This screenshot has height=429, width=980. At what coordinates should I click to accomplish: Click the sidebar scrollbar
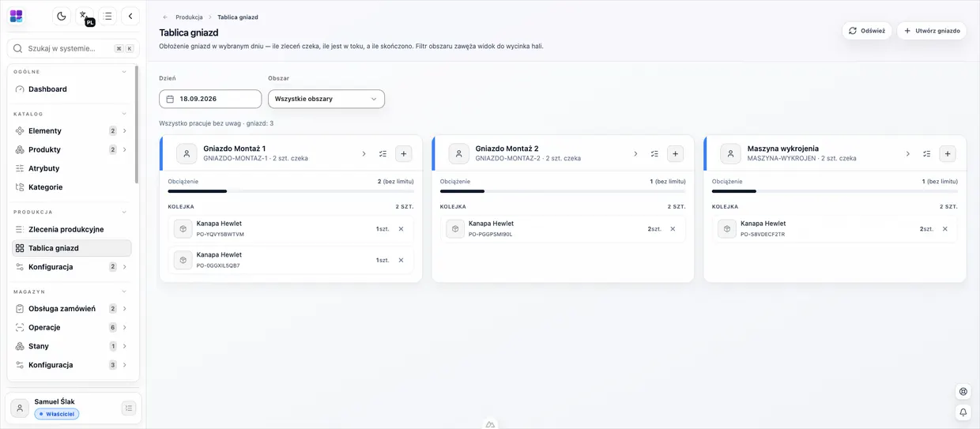point(137,125)
